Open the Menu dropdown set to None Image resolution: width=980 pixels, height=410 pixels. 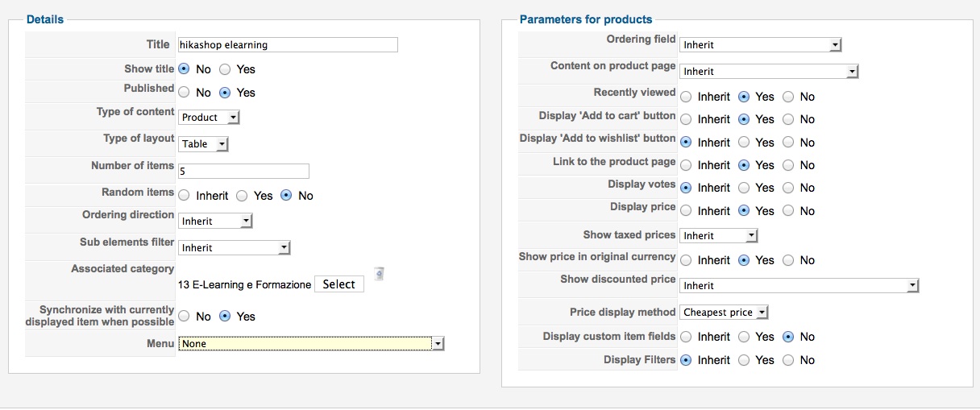click(x=311, y=344)
